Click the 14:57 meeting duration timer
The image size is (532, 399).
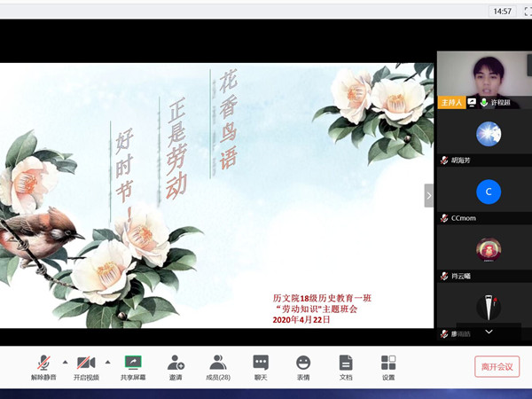tap(502, 12)
